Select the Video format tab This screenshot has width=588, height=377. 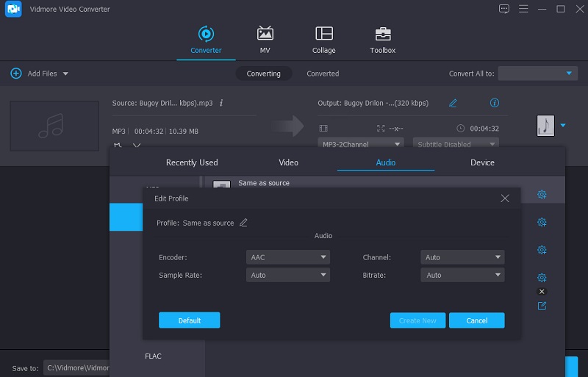point(289,162)
